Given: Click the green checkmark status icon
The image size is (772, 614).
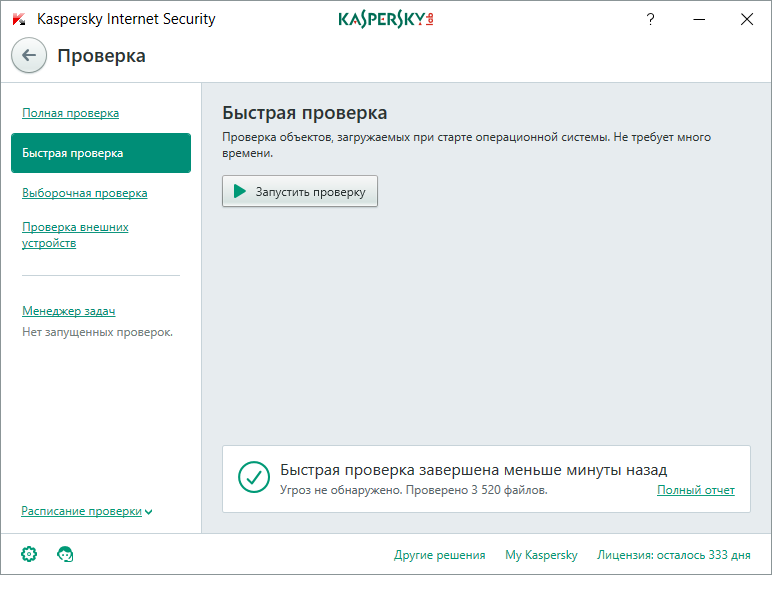Looking at the screenshot, I should pos(254,477).
